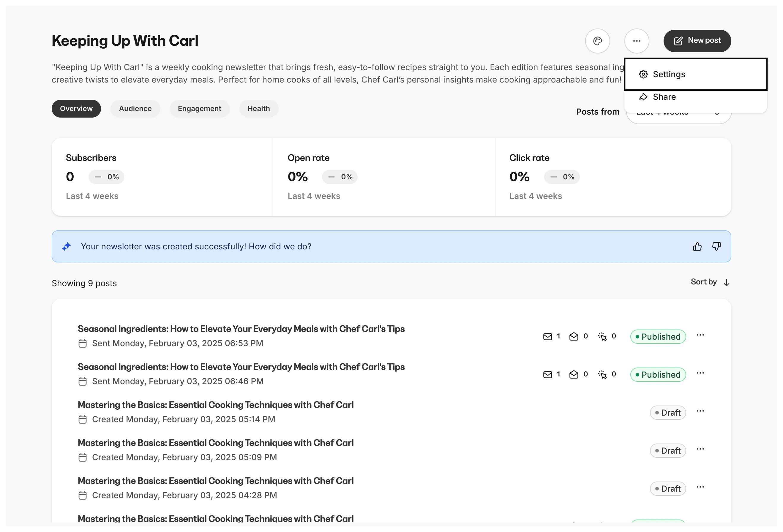Click the New post button

point(697,41)
